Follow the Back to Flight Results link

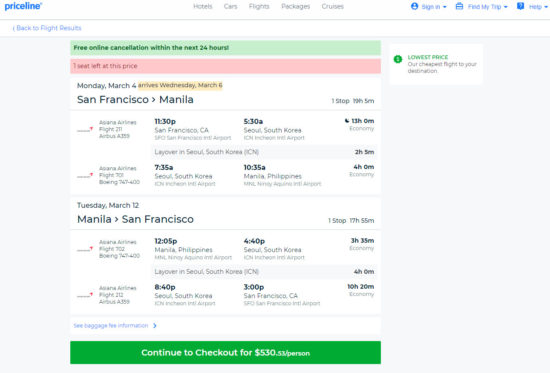click(47, 28)
